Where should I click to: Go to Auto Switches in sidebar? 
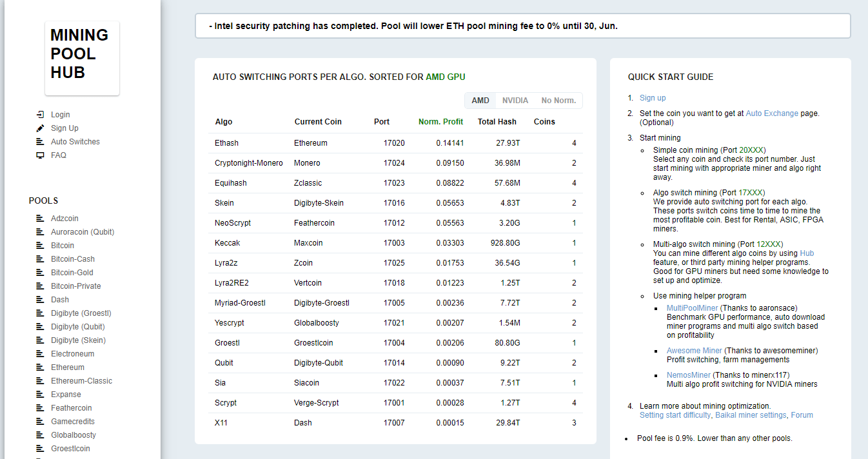click(x=75, y=142)
